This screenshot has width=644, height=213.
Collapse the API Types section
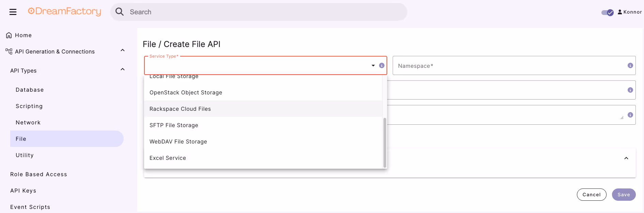(123, 70)
